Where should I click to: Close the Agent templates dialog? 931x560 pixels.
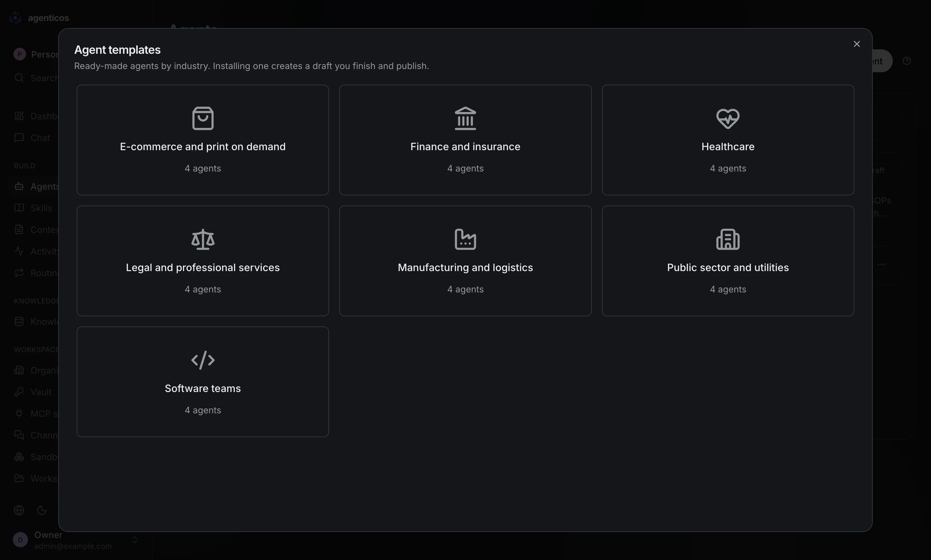click(857, 44)
